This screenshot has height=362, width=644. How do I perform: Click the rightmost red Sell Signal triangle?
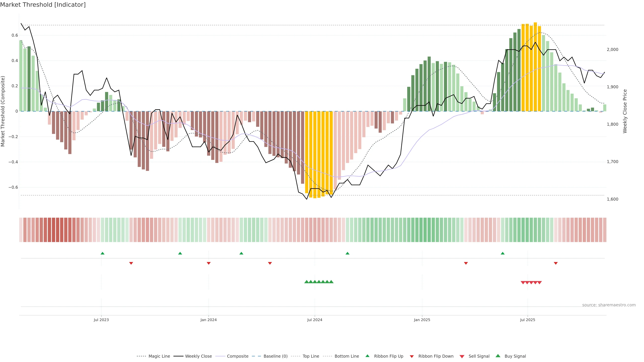click(x=539, y=283)
